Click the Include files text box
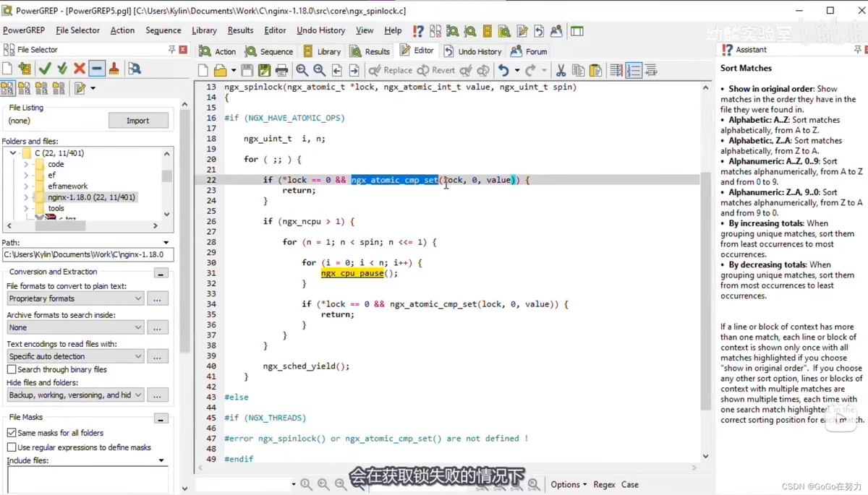Viewport: 868px width, 495px height. coord(88,480)
